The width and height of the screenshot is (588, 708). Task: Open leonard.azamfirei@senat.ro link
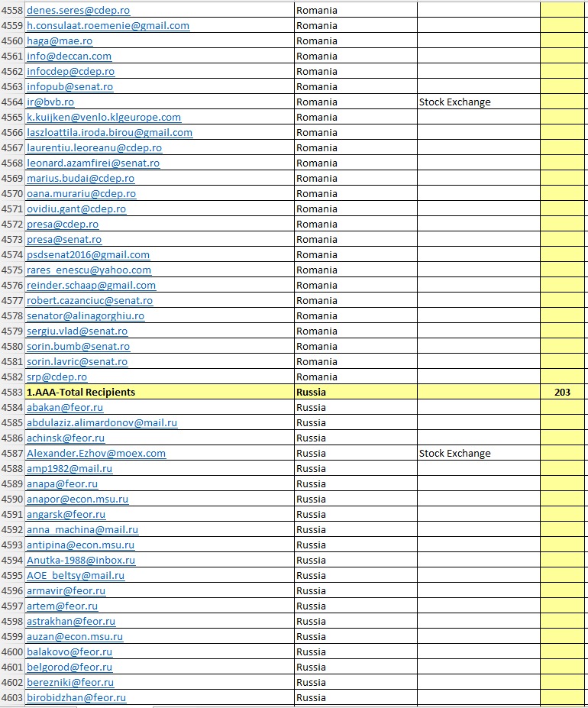click(x=93, y=163)
